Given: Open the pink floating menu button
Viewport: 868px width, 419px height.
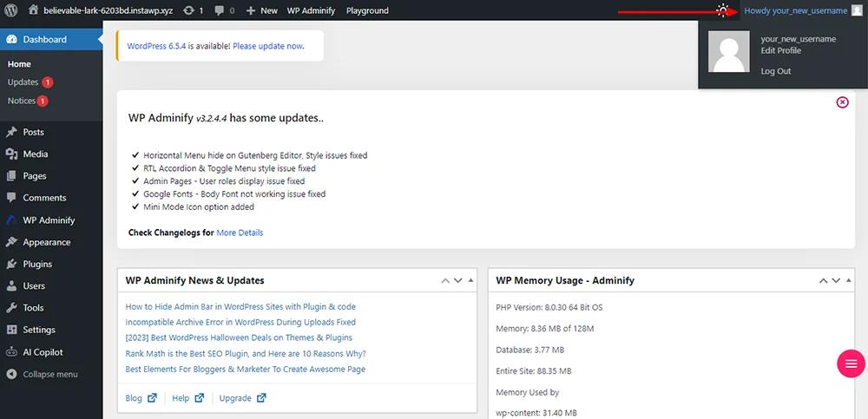Looking at the screenshot, I should click(851, 363).
